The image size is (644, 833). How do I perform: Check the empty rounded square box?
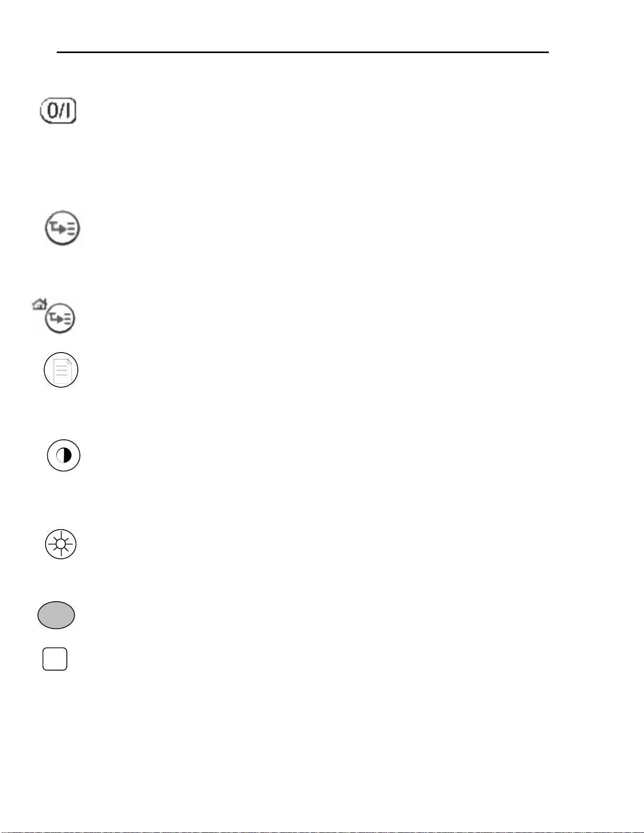pos(55,659)
